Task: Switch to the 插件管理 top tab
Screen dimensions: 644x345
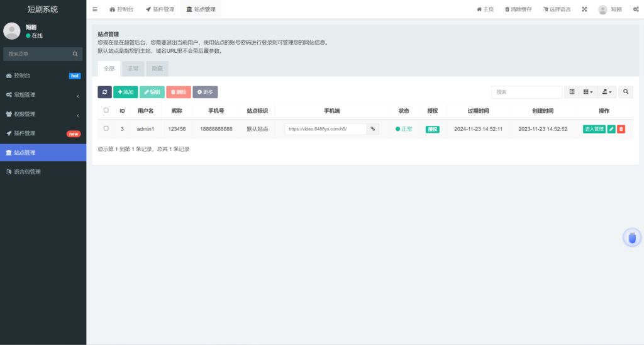Action: click(160, 9)
